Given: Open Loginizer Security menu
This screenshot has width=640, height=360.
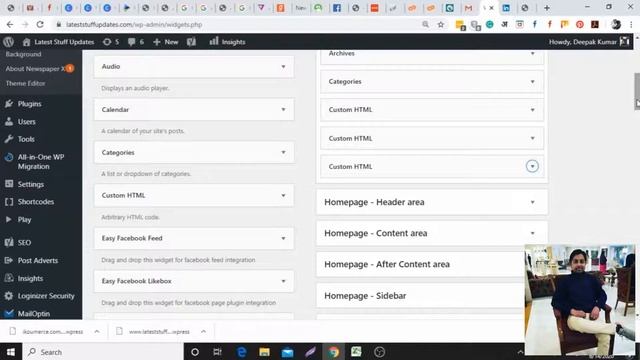Looking at the screenshot, I should 46,296.
